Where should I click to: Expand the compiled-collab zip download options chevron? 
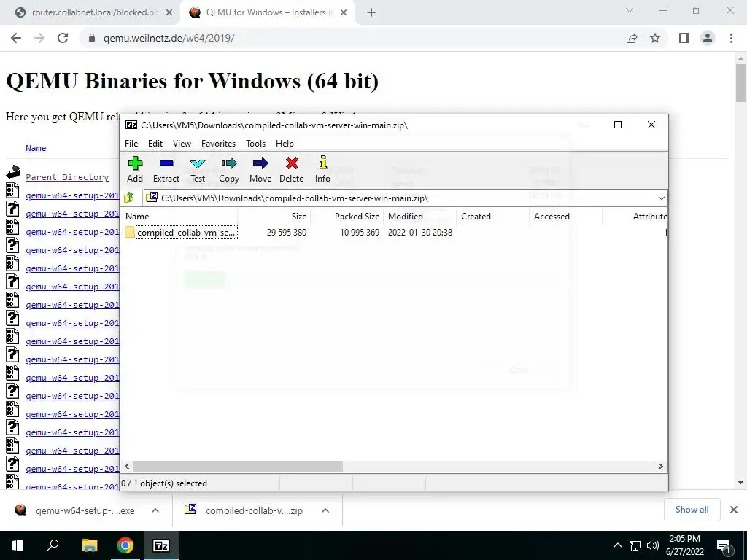coord(325,510)
